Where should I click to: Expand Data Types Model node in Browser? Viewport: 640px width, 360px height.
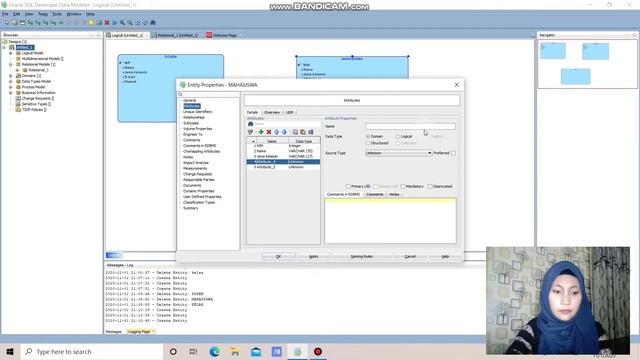click(x=11, y=82)
